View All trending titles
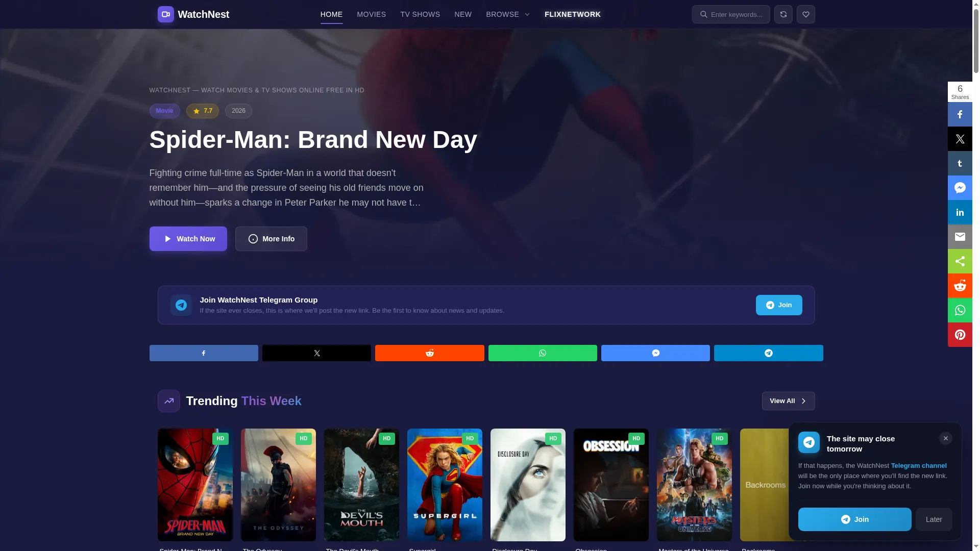 [x=788, y=401]
